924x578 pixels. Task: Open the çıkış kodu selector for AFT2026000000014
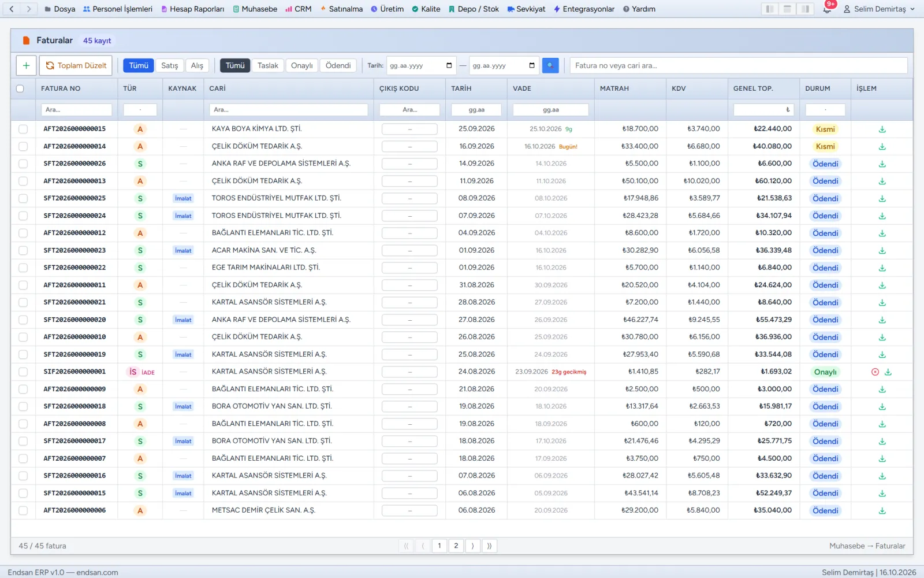pyautogui.click(x=409, y=146)
